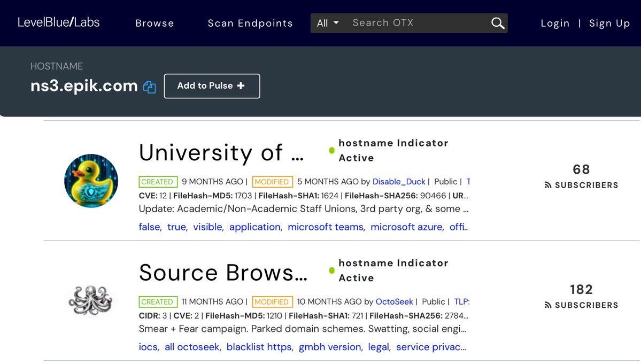Click the LevelBlue Labs logo

click(59, 22)
